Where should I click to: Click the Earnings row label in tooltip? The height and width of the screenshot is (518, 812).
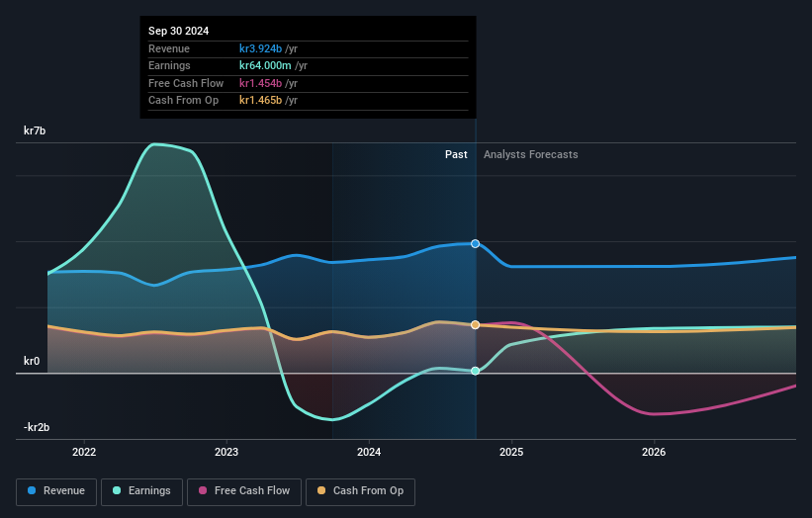(x=169, y=65)
